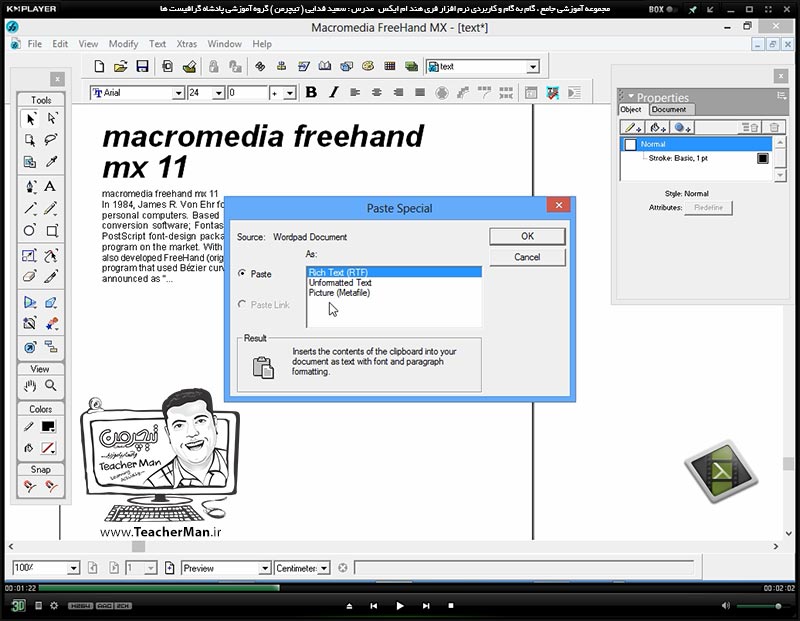The width and height of the screenshot is (800, 621).
Task: Click the black stroke swatch in Properties
Action: click(763, 158)
